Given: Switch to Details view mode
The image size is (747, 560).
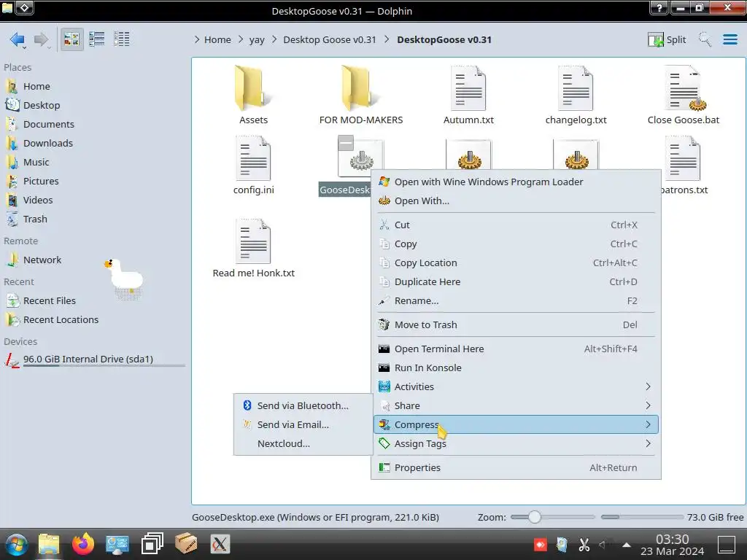Looking at the screenshot, I should (x=122, y=39).
